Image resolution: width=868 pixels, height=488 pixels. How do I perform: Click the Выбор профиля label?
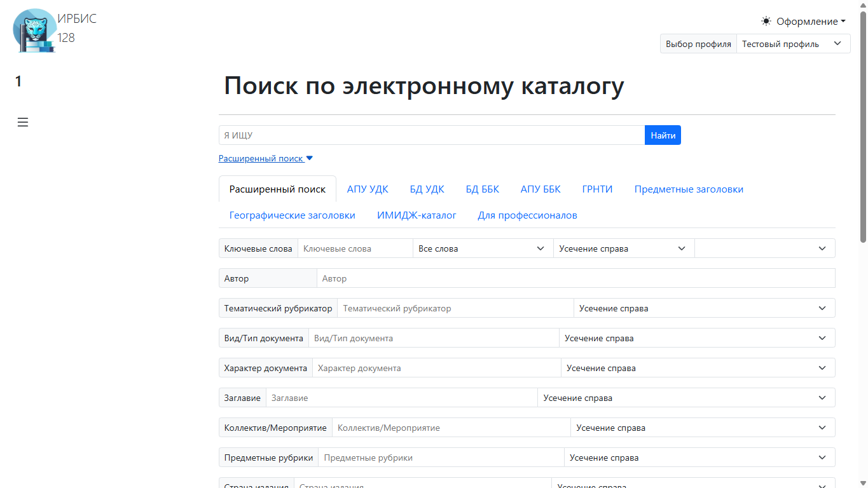(x=698, y=44)
